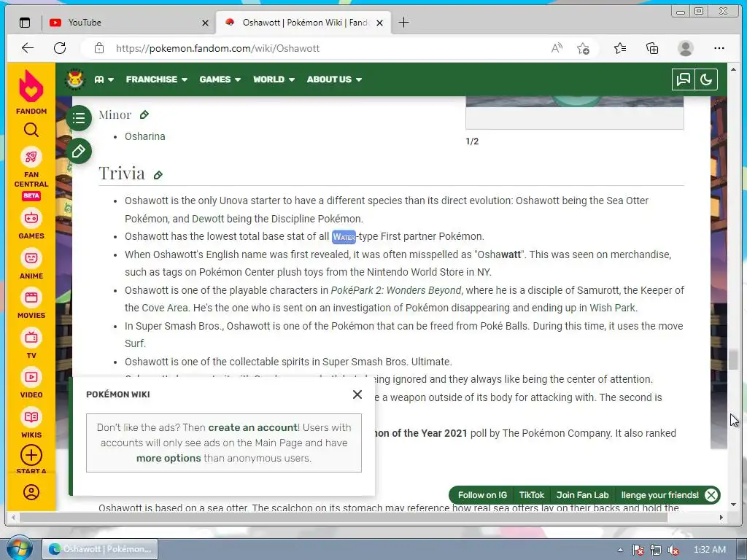The width and height of the screenshot is (747, 560).
Task: Expand the WORLD menu
Action: pos(274,79)
